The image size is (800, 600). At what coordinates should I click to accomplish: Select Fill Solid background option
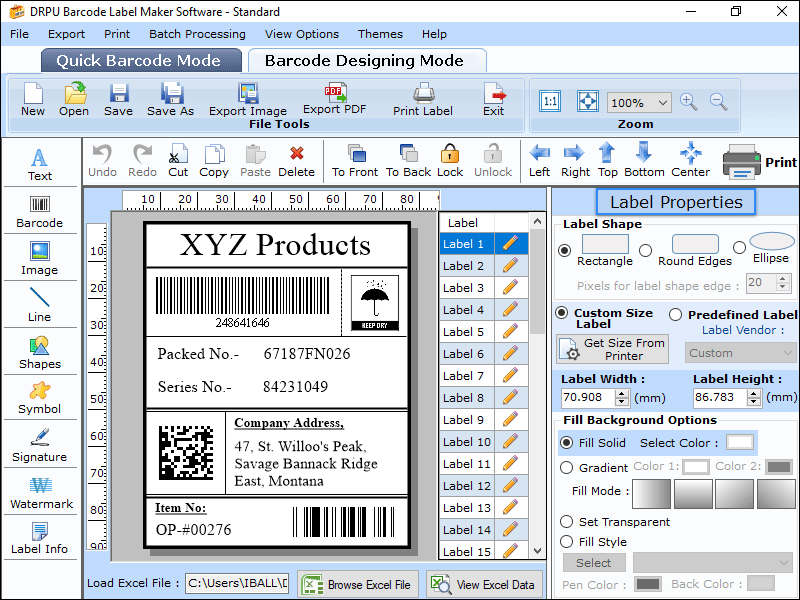pyautogui.click(x=566, y=443)
